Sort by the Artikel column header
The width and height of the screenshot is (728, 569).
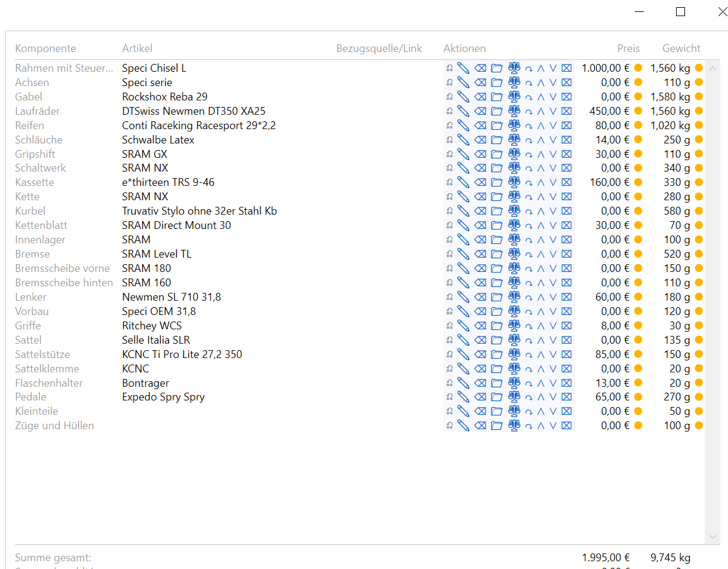click(x=137, y=48)
